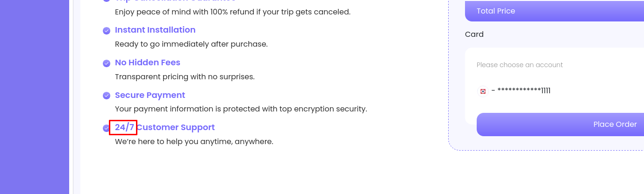Click the Place Order button
The height and width of the screenshot is (194, 644).
click(x=560, y=125)
